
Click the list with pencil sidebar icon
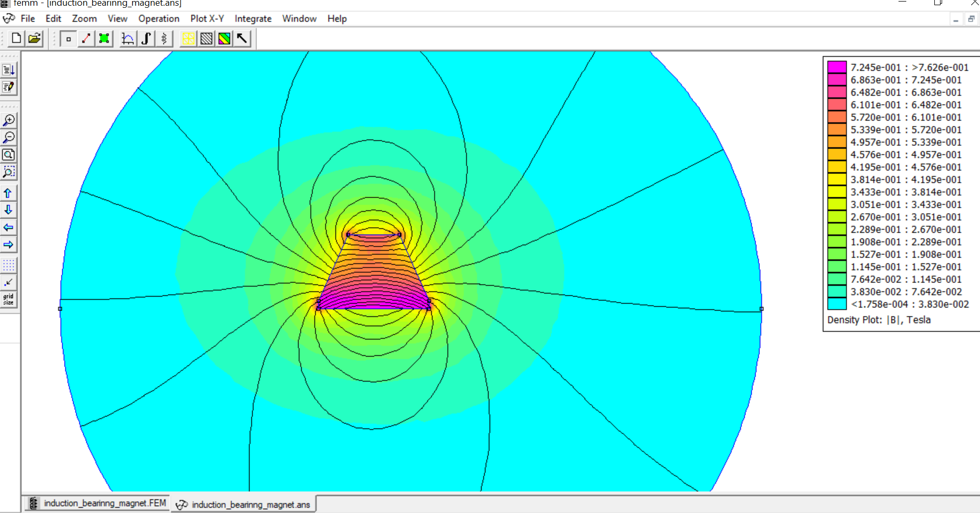coord(9,87)
